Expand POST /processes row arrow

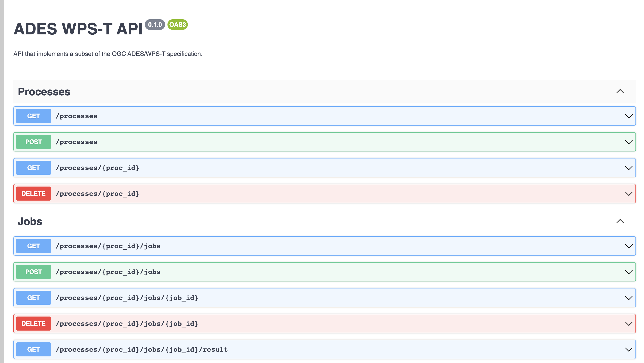628,142
